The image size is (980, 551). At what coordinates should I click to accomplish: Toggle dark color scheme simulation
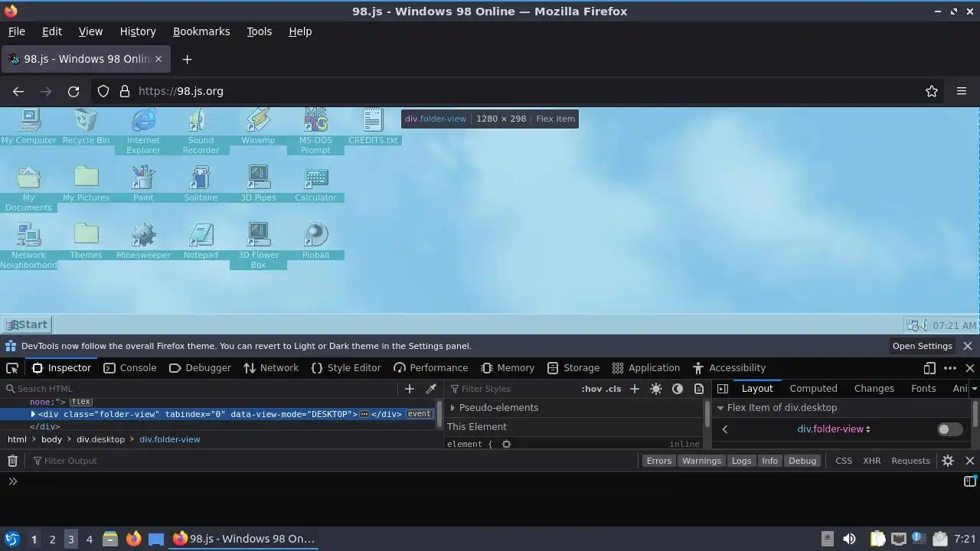678,389
